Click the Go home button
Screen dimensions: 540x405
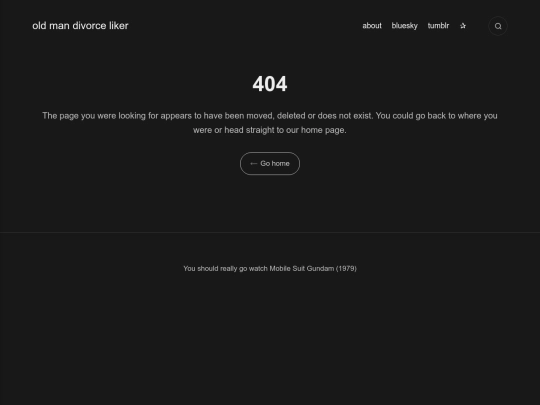(x=270, y=164)
